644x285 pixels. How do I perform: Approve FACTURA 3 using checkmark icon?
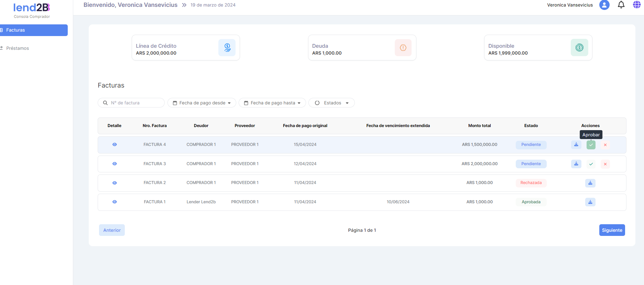pos(591,164)
